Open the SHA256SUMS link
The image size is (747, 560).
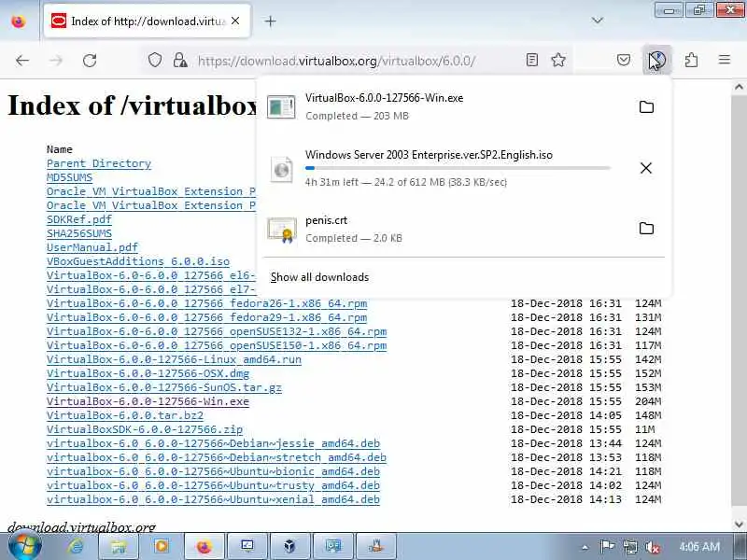(79, 233)
